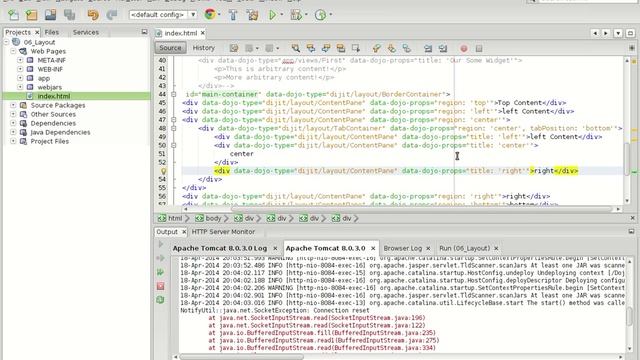Select index.html in project tree
Image resolution: width=640 pixels, height=360 pixels.
click(x=53, y=96)
